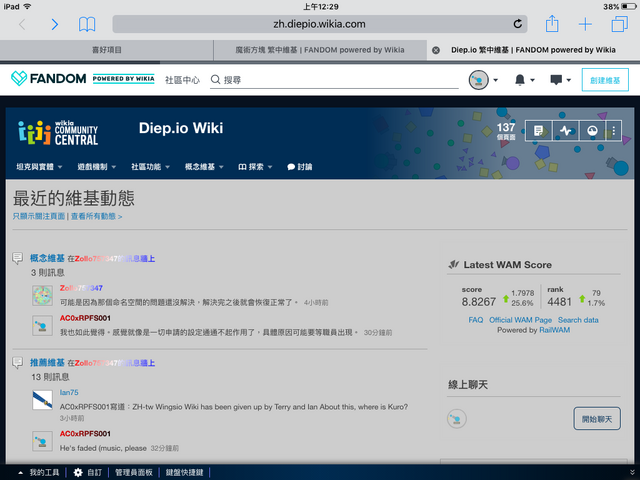Collapse the bottom toolbar chevron
The width and height of the screenshot is (640, 480).
click(x=632, y=472)
